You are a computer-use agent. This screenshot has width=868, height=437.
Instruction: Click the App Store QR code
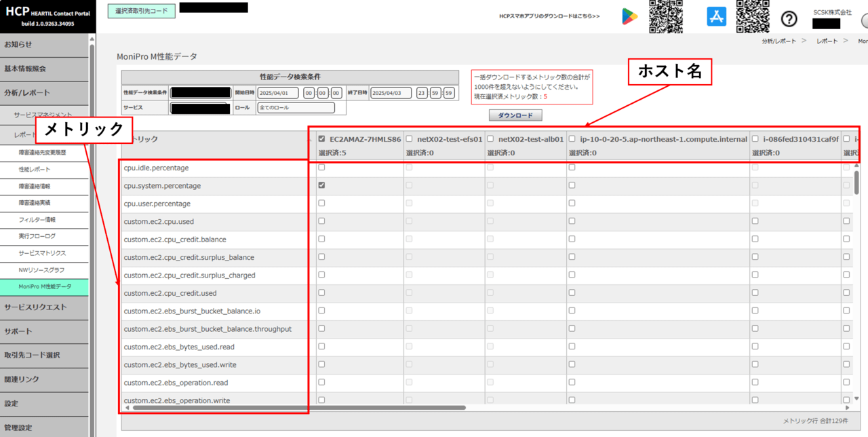pos(753,17)
